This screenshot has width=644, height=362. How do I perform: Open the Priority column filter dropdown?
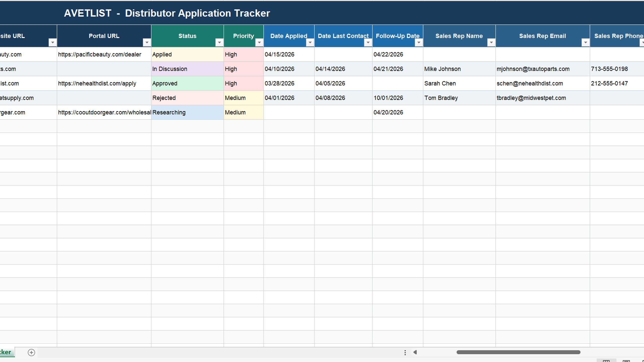click(259, 42)
